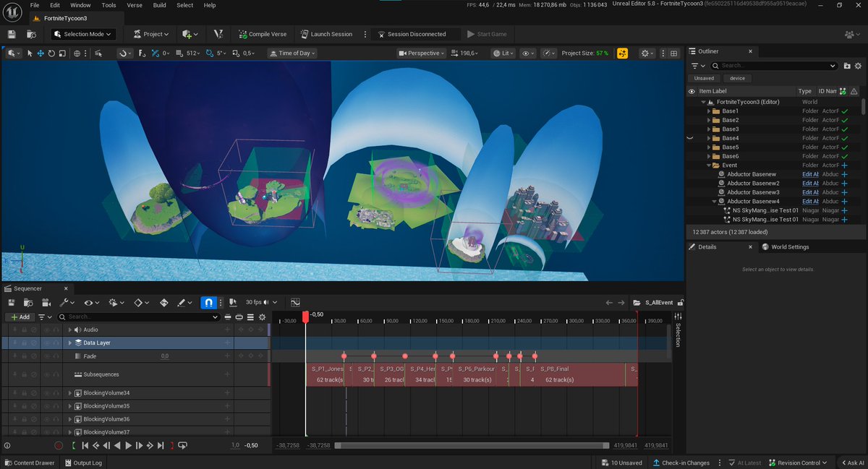This screenshot has width=868, height=469.
Task: Click Sequencer camera cut icon
Action: 46,303
